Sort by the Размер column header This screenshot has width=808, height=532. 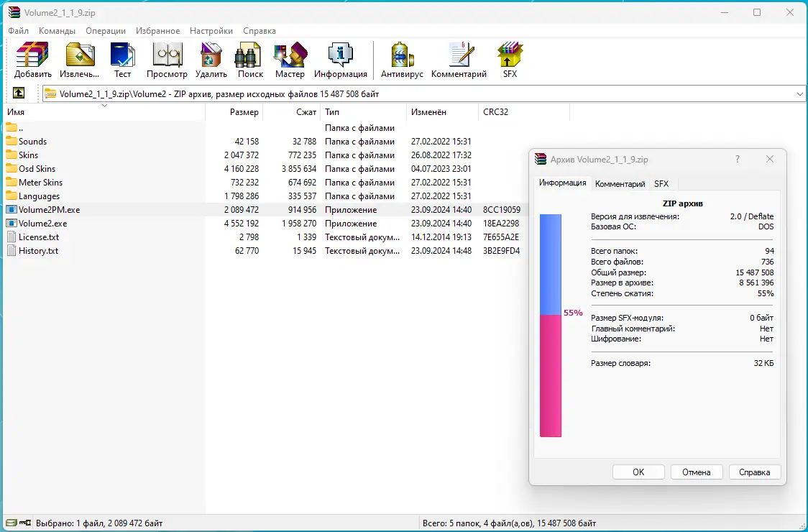point(234,112)
